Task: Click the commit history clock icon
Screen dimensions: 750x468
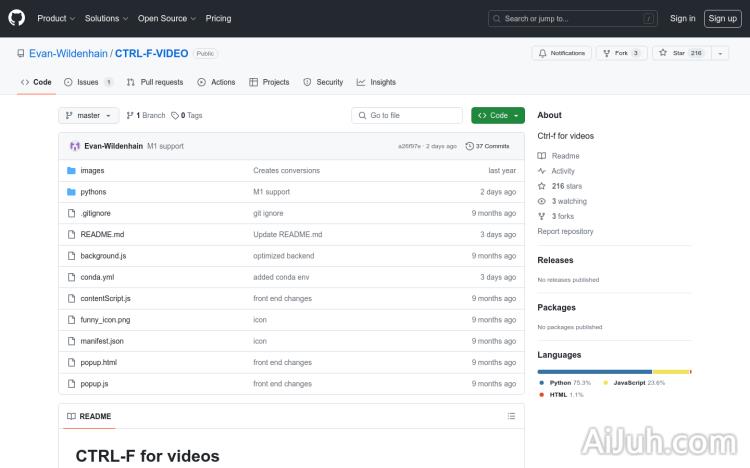Action: (470, 146)
